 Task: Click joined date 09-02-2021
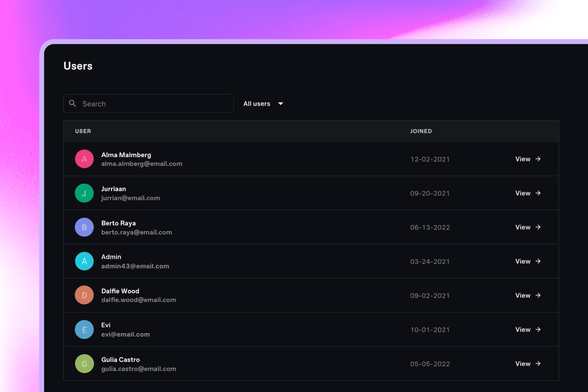(x=430, y=296)
